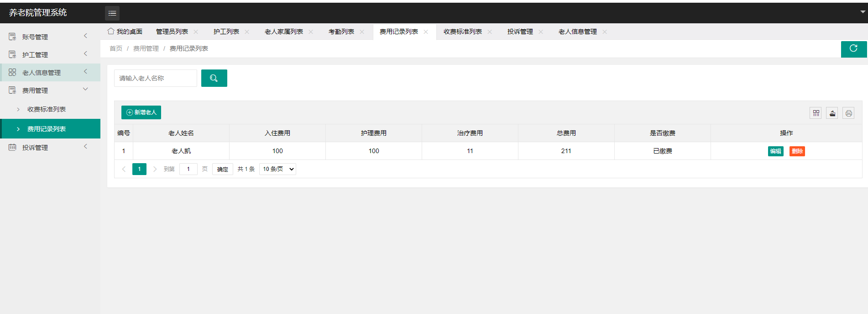Go to previous page arrow in pagination
The image size is (868, 314).
(124, 169)
